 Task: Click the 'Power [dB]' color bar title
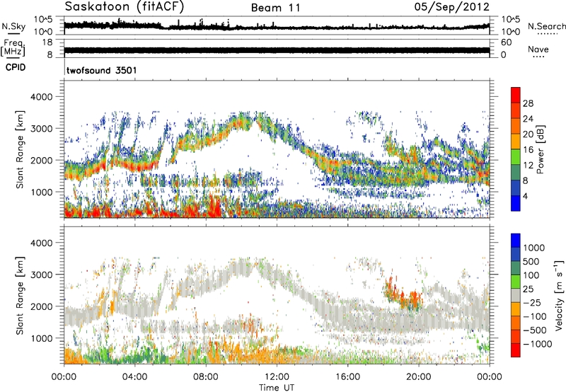tap(540, 149)
